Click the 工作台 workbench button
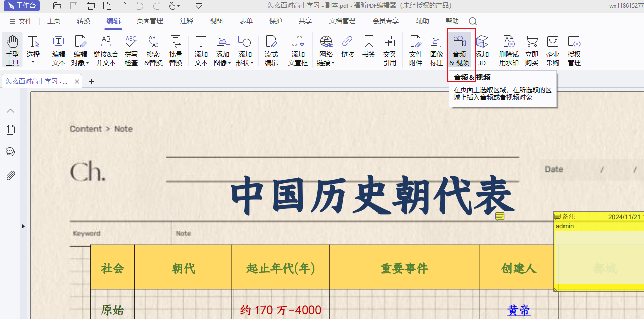This screenshot has height=319, width=644. click(x=21, y=6)
